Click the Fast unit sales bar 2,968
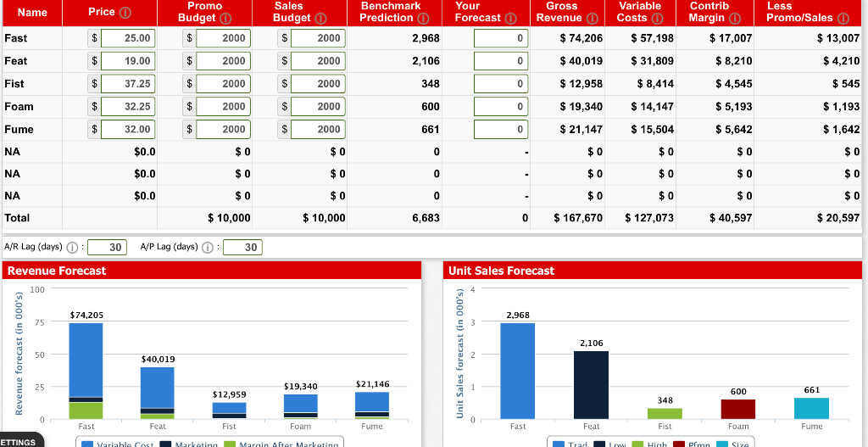 coord(518,371)
